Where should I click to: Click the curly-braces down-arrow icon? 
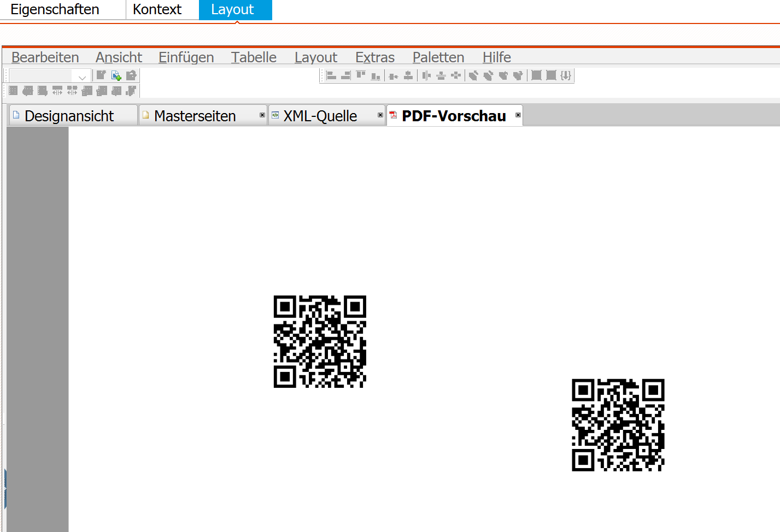pos(566,75)
